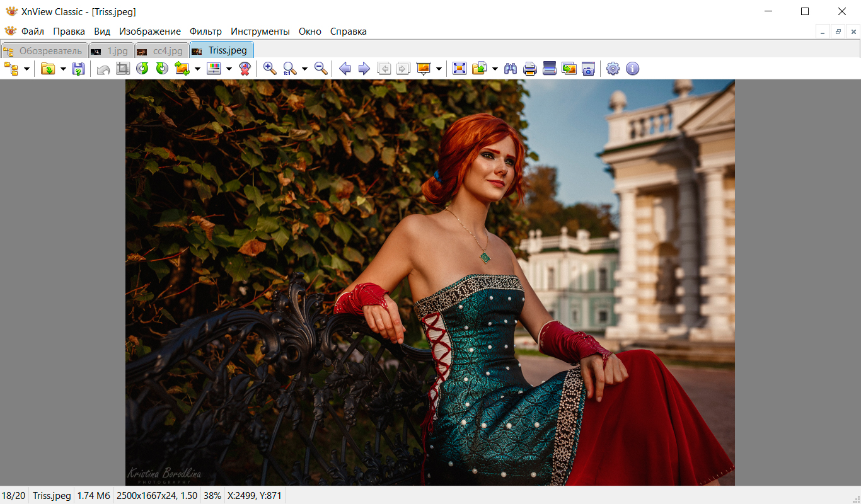Click the Undo arrow icon
Image resolution: width=861 pixels, height=504 pixels.
tap(103, 69)
